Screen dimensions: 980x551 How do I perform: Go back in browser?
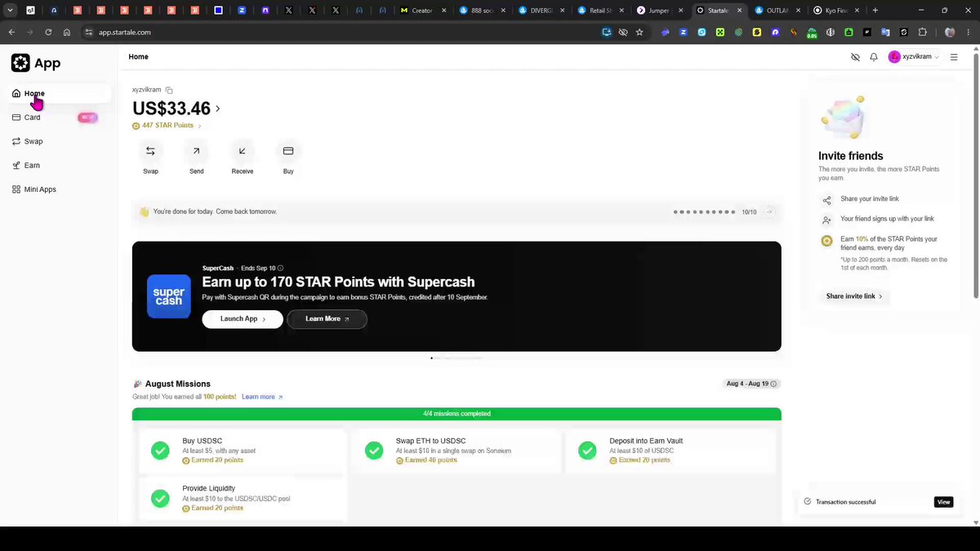click(11, 32)
